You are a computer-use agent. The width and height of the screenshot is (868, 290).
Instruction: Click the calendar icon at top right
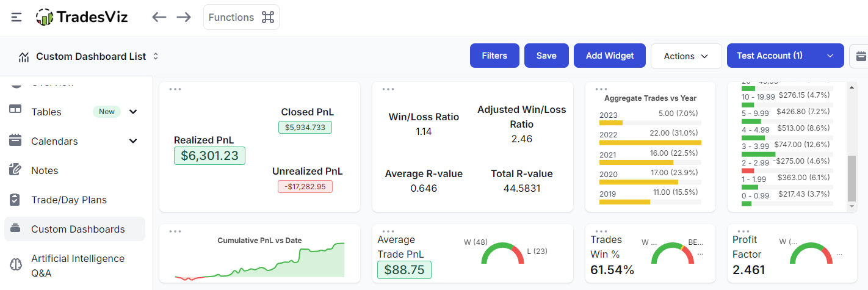[861, 56]
